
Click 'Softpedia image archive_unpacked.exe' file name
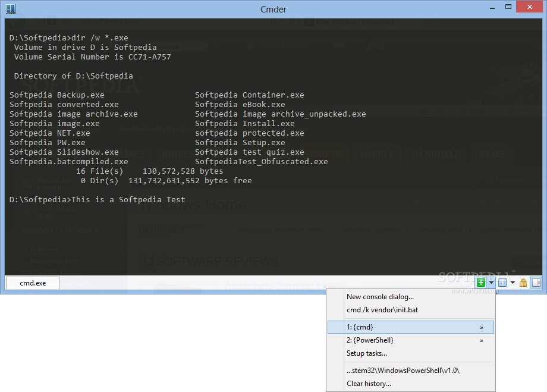281,114
